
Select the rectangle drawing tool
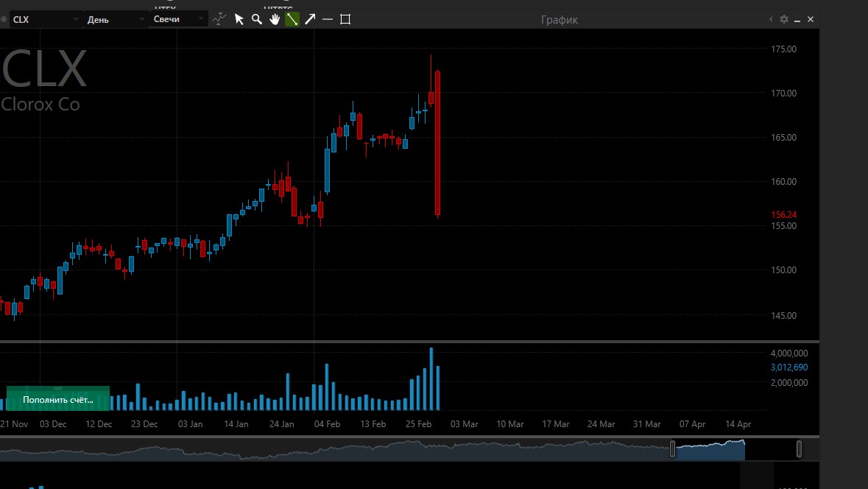(345, 19)
